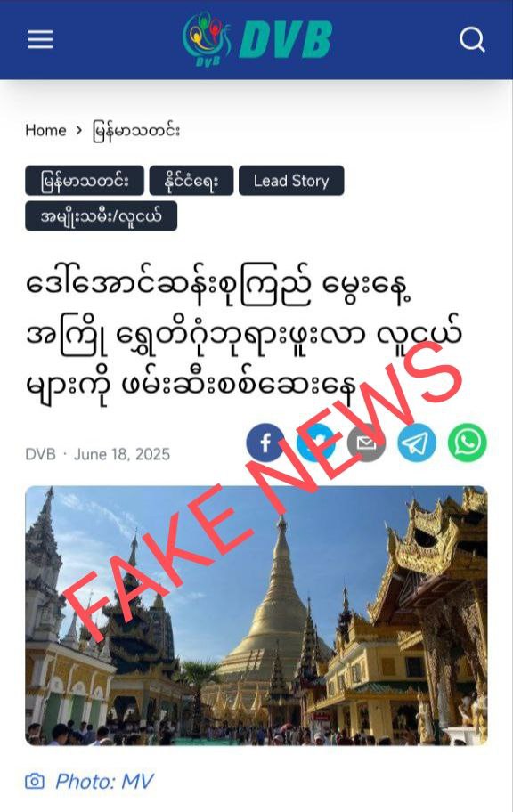Click the Photo: MV caption

(105, 781)
